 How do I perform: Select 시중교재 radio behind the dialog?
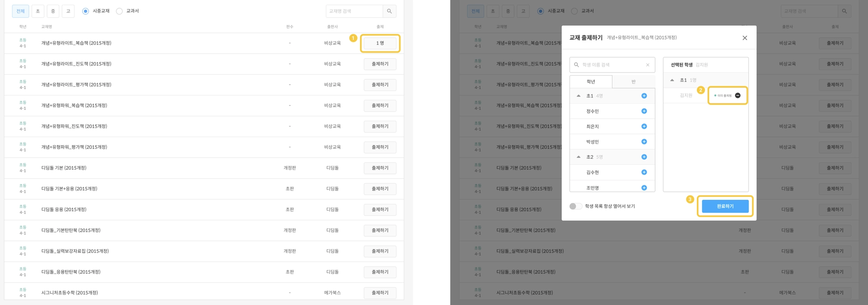[x=540, y=11]
